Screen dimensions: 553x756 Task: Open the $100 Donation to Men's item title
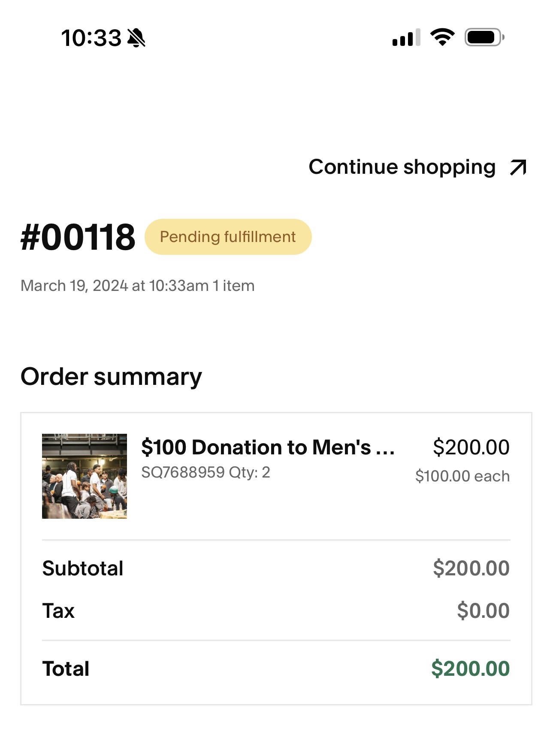[268, 447]
